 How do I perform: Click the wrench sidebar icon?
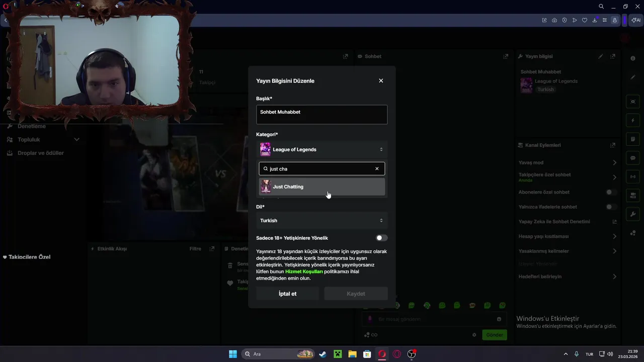(x=633, y=214)
